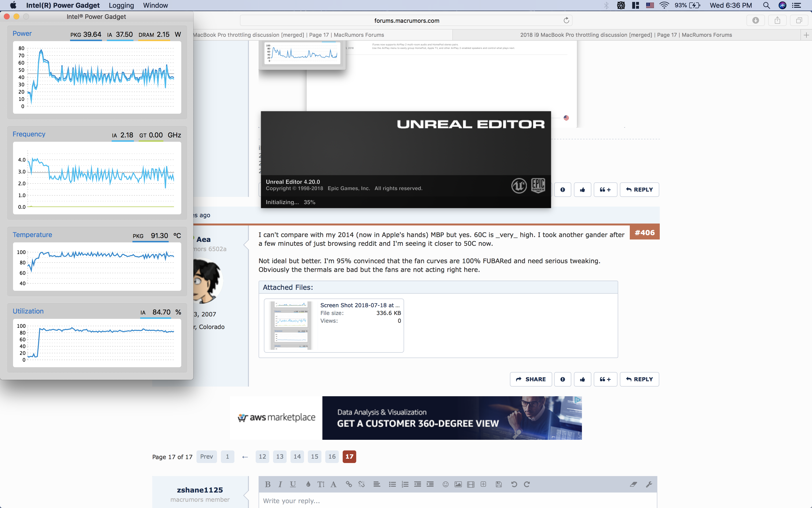The image size is (812, 508).
Task: Open the Insert plus menu
Action: (x=483, y=484)
